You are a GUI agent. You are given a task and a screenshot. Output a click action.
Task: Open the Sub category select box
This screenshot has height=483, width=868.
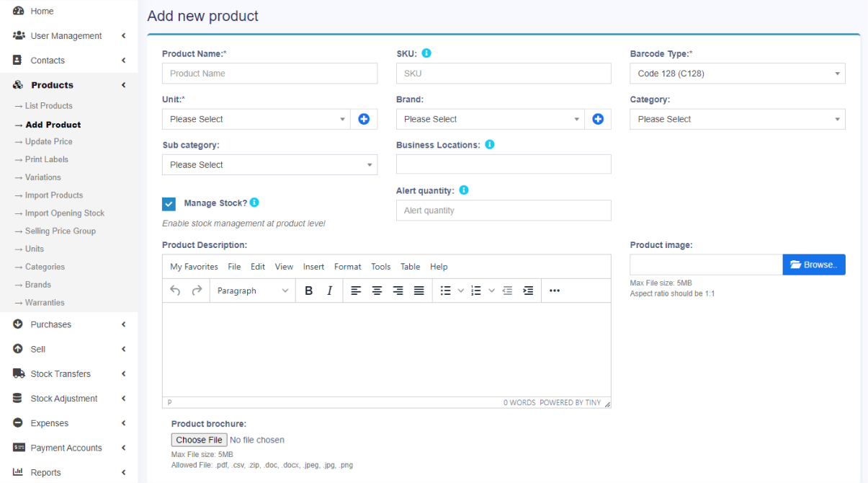[269, 164]
